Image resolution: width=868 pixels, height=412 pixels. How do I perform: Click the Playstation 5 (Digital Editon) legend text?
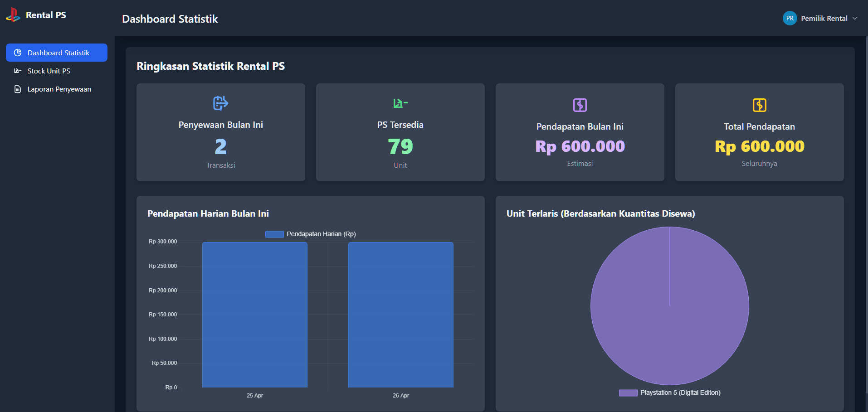click(x=680, y=393)
